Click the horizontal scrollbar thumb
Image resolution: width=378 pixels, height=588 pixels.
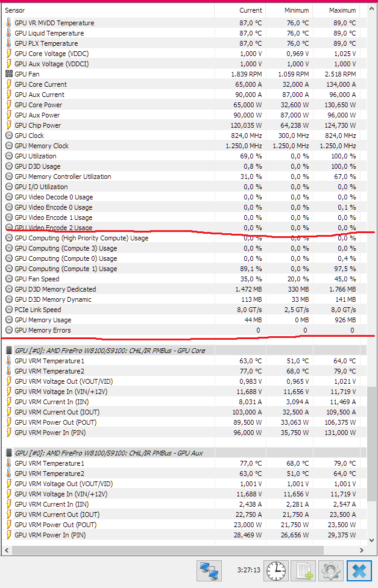(x=168, y=550)
